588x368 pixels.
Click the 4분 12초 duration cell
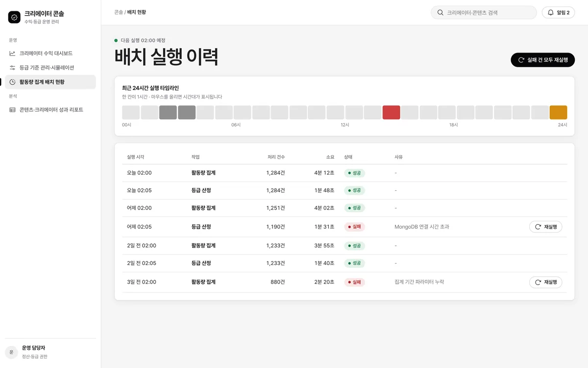tap(324, 173)
